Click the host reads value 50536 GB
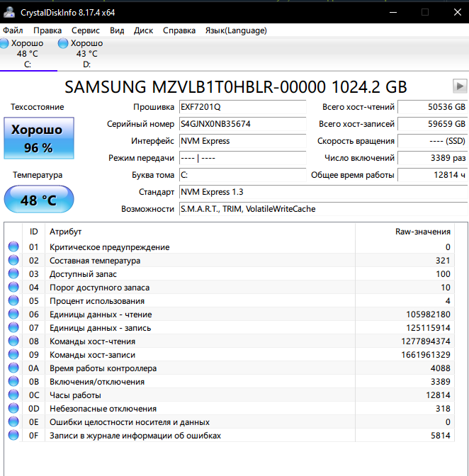The image size is (469, 476). (433, 107)
